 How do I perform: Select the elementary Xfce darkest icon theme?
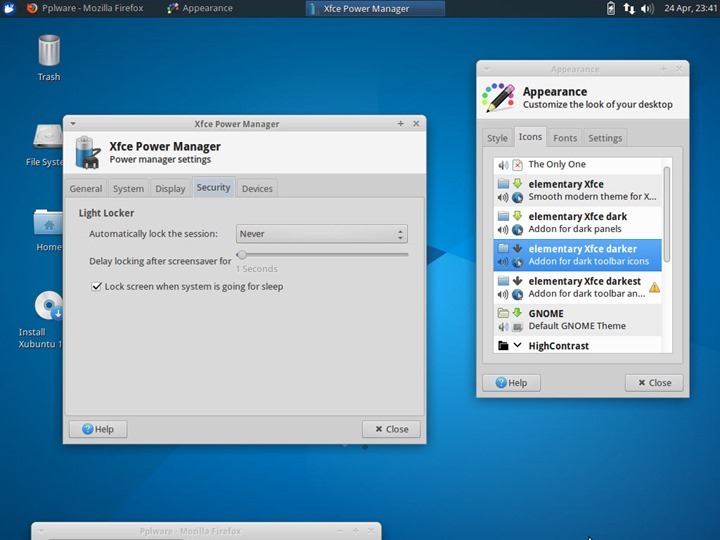point(578,287)
